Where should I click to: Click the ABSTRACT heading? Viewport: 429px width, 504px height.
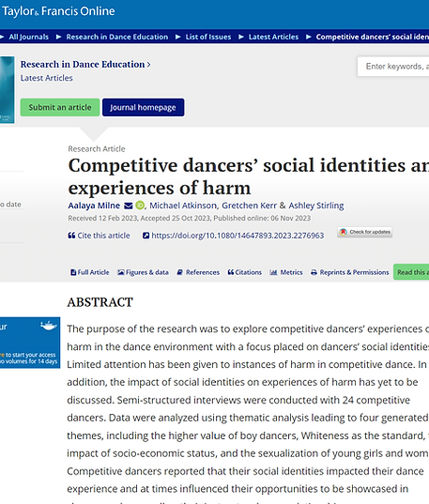(100, 302)
